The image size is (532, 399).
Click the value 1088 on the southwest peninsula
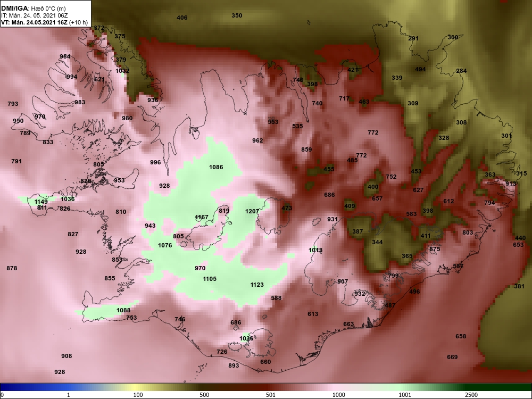[x=123, y=310]
